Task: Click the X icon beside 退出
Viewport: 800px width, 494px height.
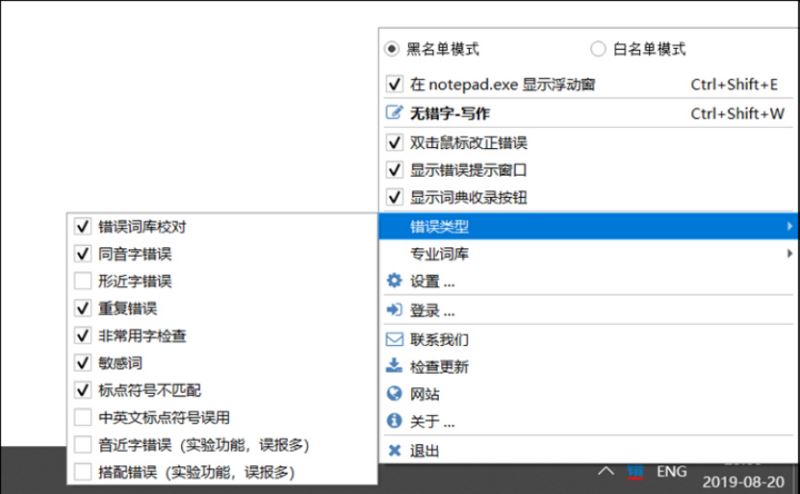Action: coord(394,450)
